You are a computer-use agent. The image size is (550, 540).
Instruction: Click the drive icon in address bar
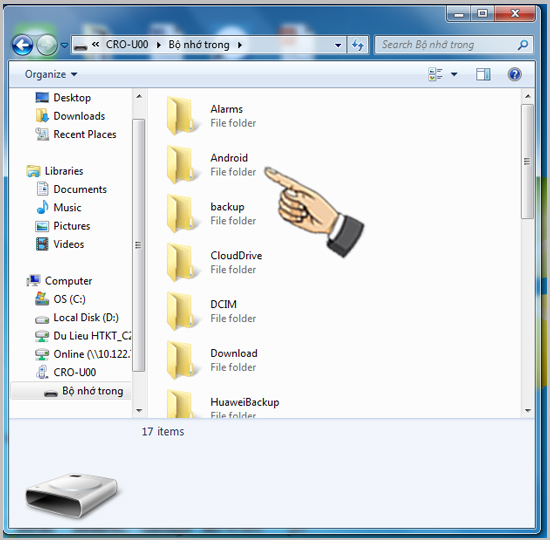click(x=81, y=46)
